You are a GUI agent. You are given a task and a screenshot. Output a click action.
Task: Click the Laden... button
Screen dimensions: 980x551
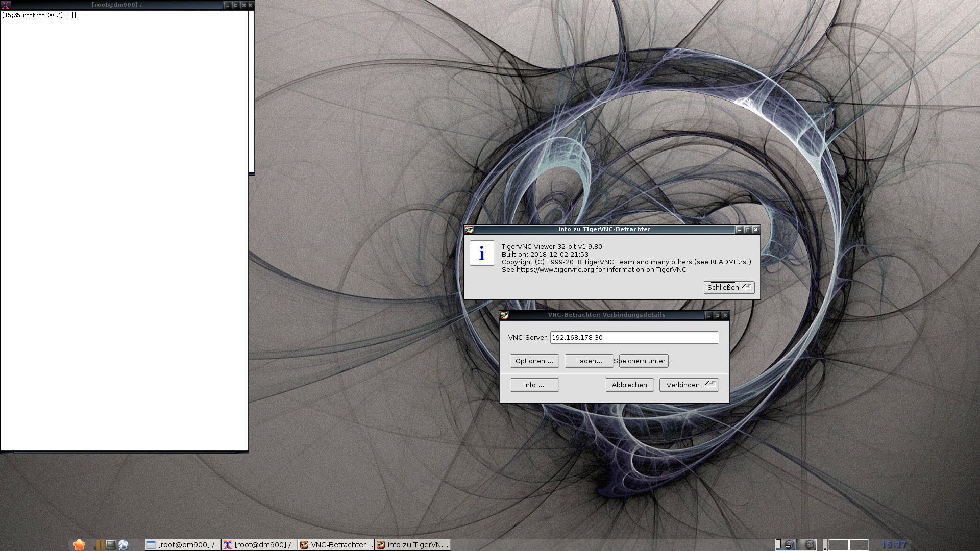click(589, 361)
